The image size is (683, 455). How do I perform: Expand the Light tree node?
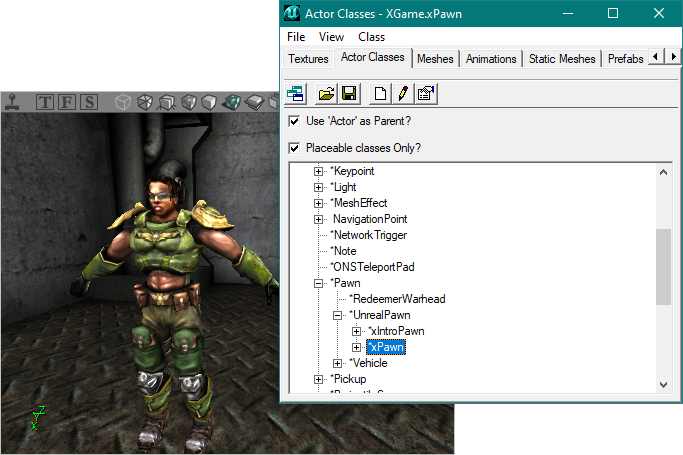[318, 187]
